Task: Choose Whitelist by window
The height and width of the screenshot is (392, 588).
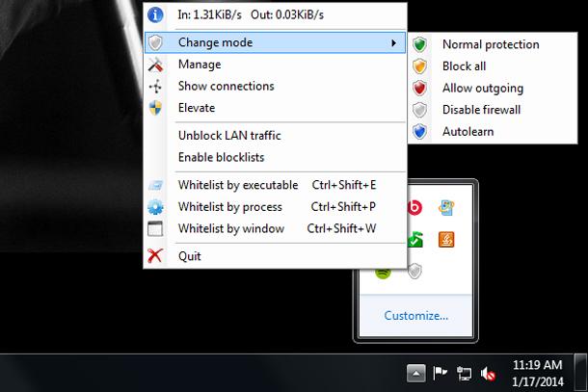Action: (x=276, y=228)
